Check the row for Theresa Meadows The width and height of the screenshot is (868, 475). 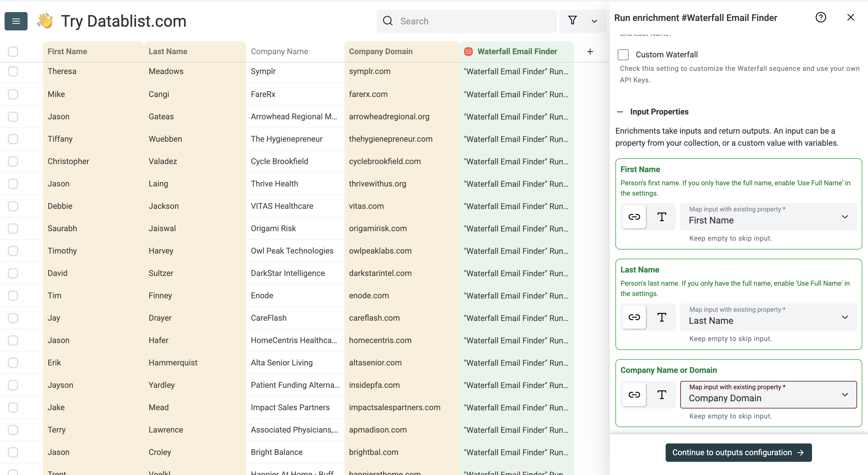pos(13,71)
